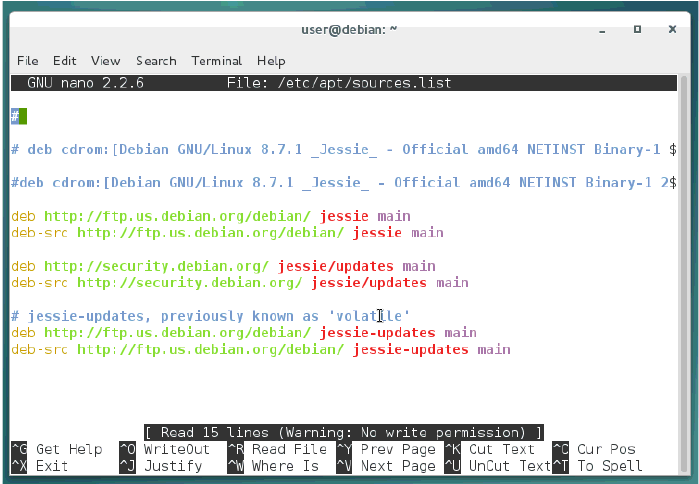Click the File: /etc/apt/sources.list title
Viewport: 699px width, 484px height.
pyautogui.click(x=339, y=83)
